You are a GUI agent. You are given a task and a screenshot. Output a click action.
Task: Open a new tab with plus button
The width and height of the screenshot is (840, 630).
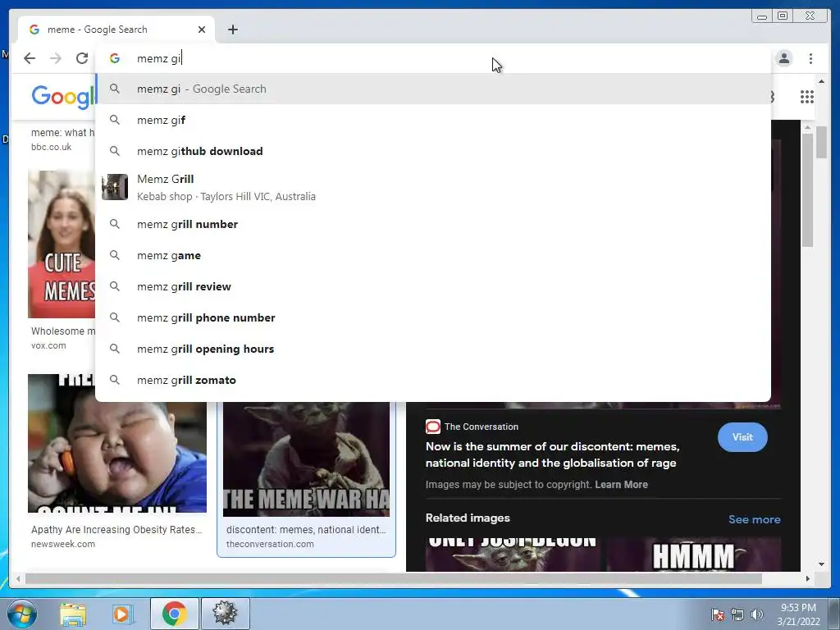[x=232, y=30]
